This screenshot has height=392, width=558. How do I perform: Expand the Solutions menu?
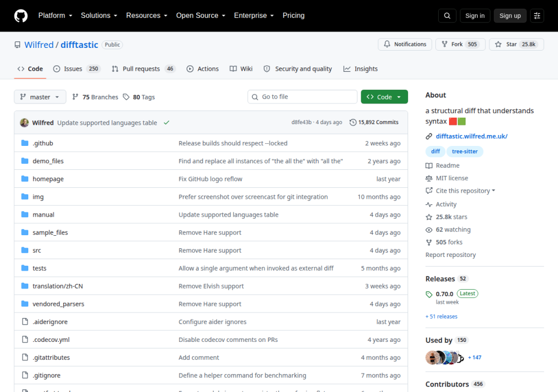99,16
